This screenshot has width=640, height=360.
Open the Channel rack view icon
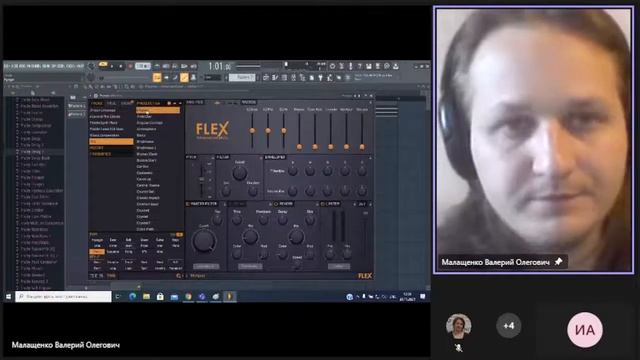[x=284, y=77]
